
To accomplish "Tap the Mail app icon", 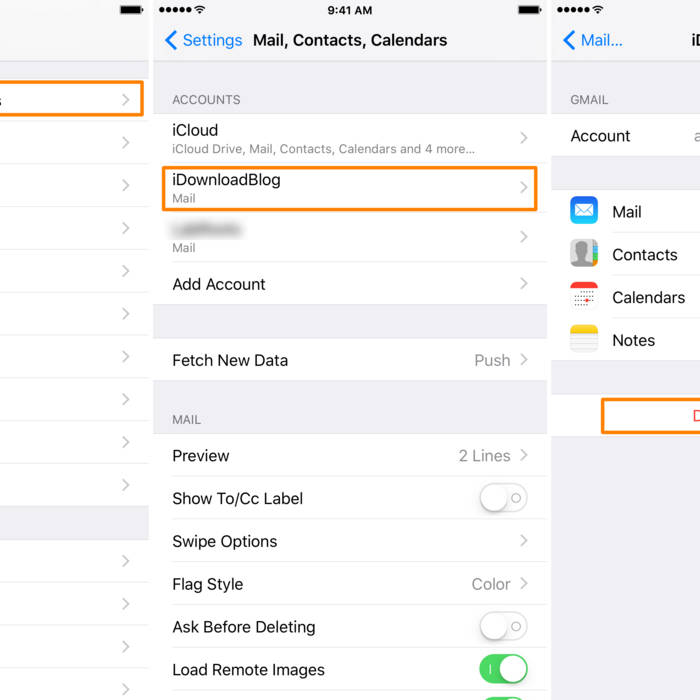I will 583,210.
